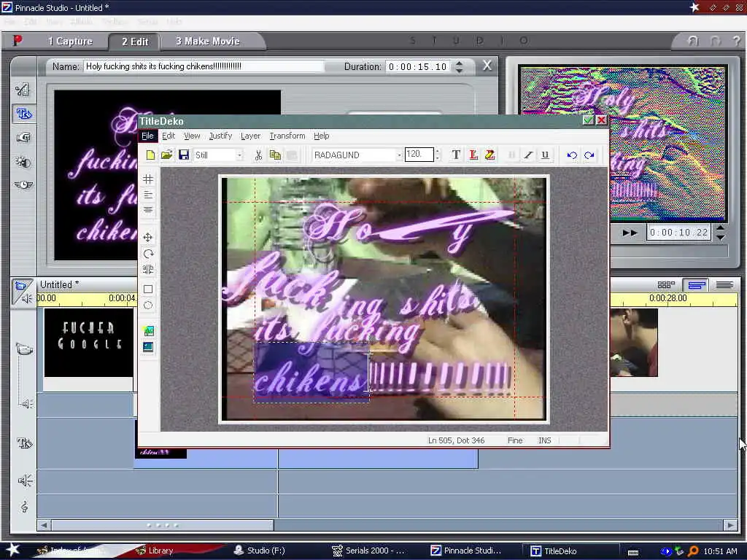Open the TitleDeko View menu
This screenshot has height=560, width=747.
point(192,136)
